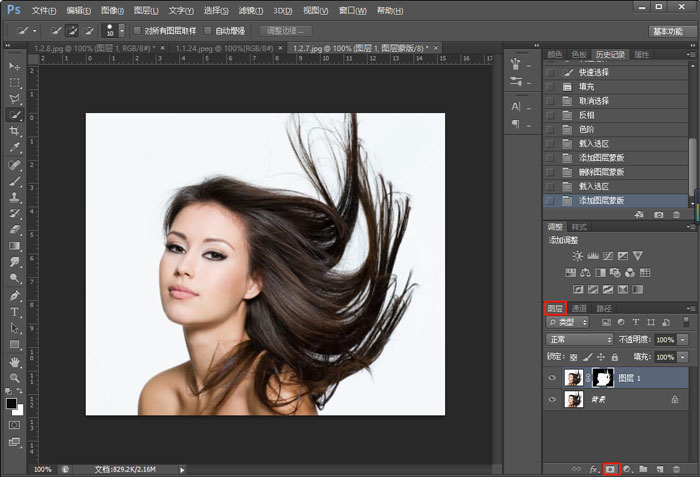Toggle history source box beside 填充
Screen dimensions: 700x477
550,86
